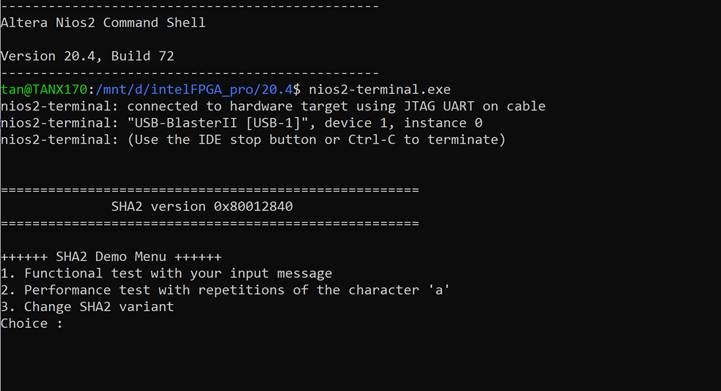The height and width of the screenshot is (391, 721).
Task: Click the Version 20.4, Build 72 line
Action: coord(87,56)
